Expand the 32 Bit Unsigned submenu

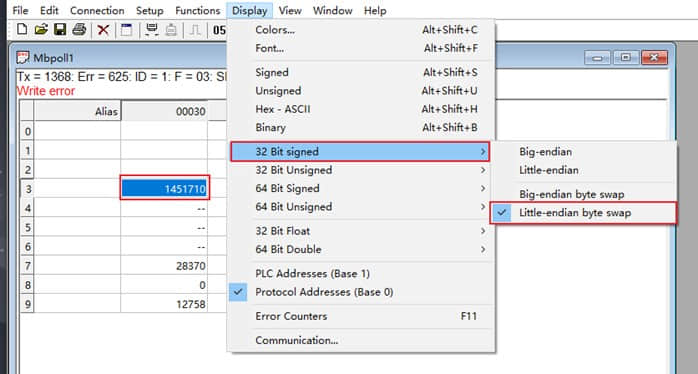point(361,170)
